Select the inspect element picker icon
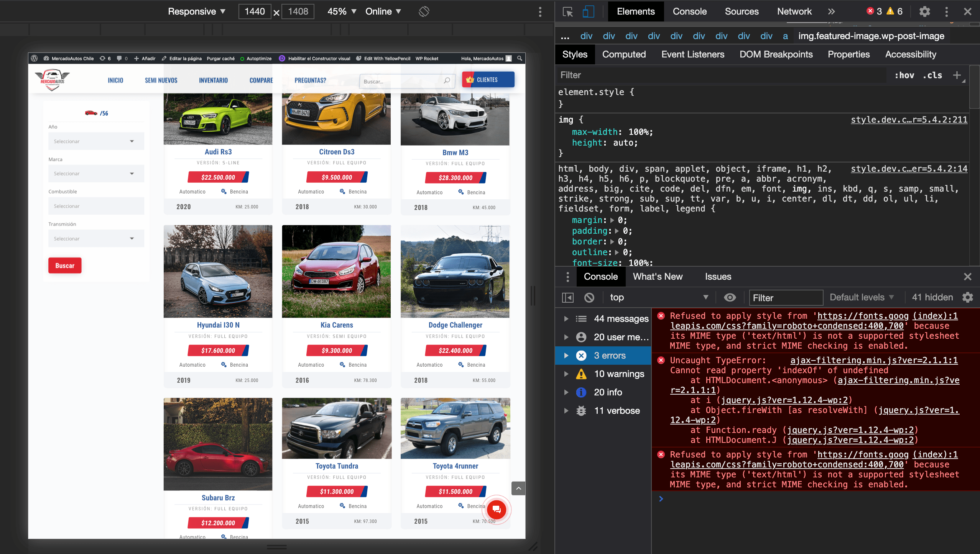This screenshot has height=554, width=980. (568, 11)
